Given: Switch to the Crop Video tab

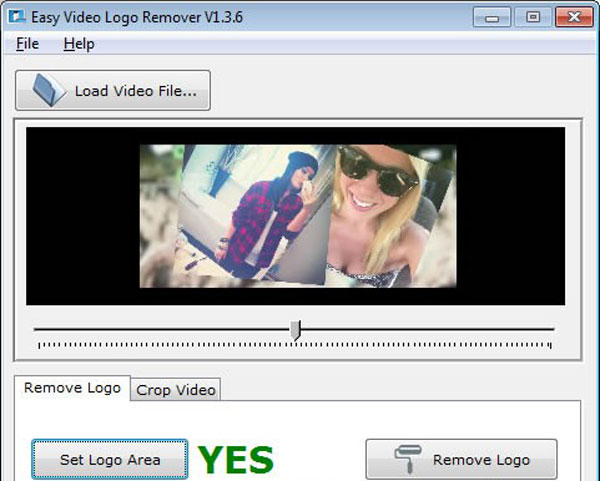Looking at the screenshot, I should 176,390.
